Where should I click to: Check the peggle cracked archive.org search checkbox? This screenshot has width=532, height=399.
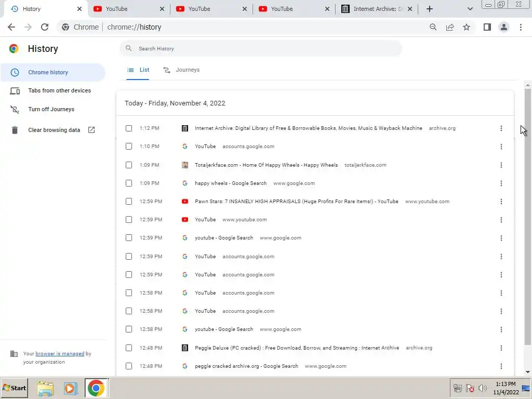pos(129,366)
